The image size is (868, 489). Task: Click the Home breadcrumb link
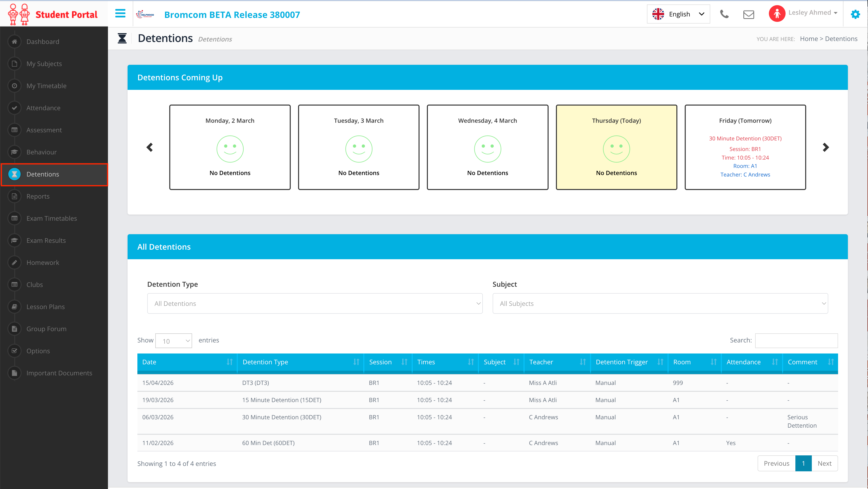(x=808, y=39)
